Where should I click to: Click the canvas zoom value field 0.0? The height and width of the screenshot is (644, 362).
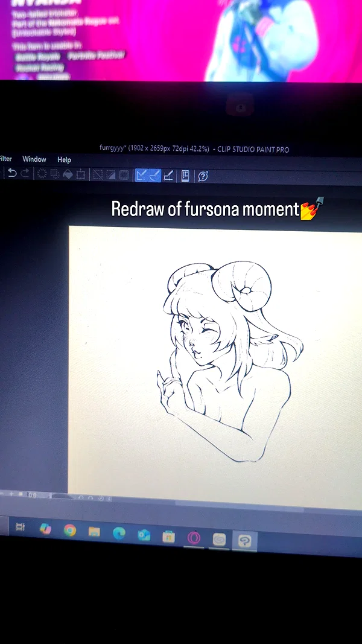(x=33, y=496)
